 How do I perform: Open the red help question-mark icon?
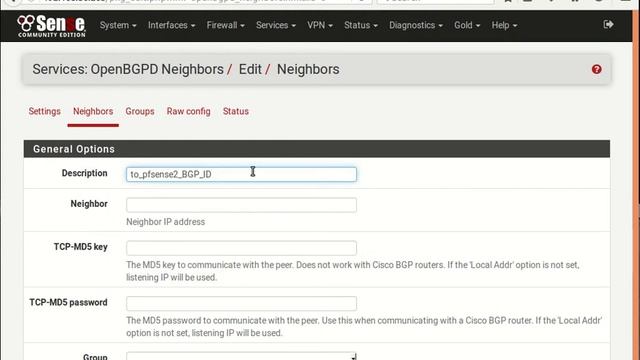pyautogui.click(x=596, y=69)
